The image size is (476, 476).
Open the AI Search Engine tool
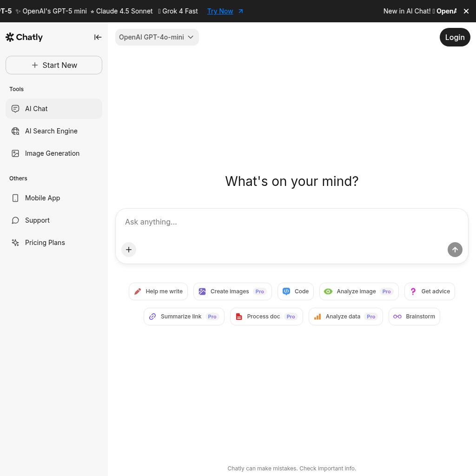[x=51, y=131]
